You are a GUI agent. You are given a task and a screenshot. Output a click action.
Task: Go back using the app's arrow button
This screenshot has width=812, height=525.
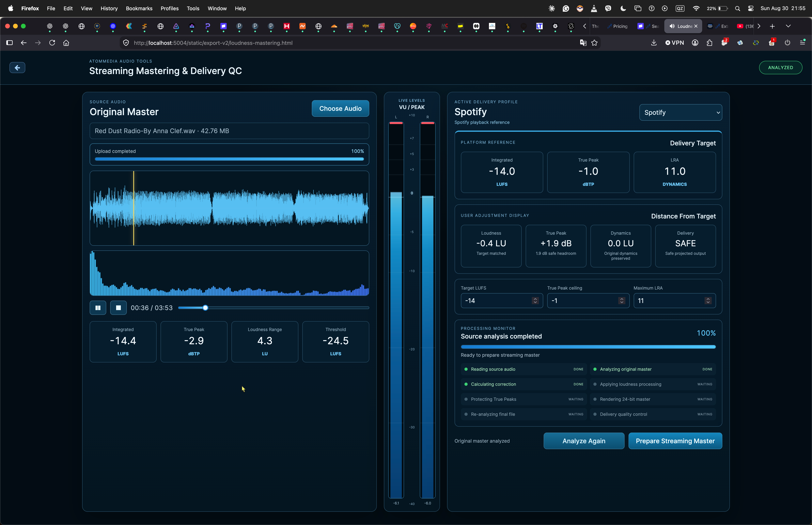coord(17,68)
